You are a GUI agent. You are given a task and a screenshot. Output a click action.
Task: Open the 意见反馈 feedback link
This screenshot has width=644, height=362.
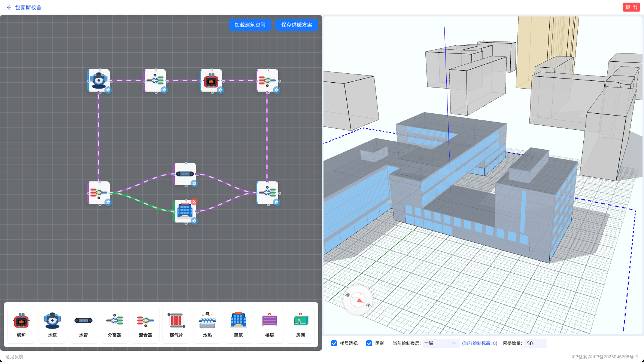(15, 357)
